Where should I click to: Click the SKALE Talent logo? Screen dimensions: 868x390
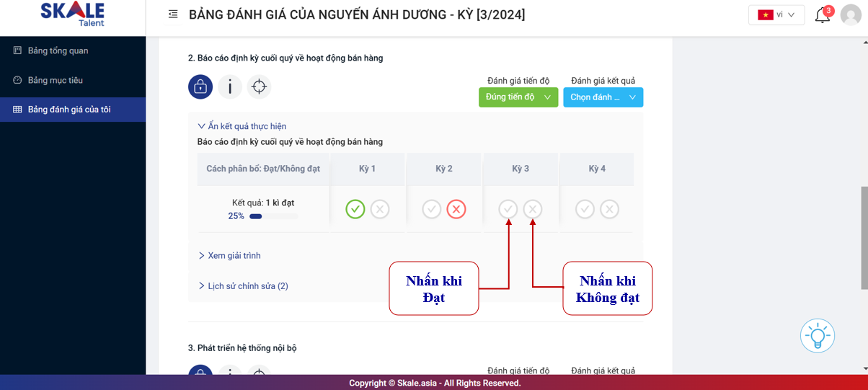tap(72, 14)
